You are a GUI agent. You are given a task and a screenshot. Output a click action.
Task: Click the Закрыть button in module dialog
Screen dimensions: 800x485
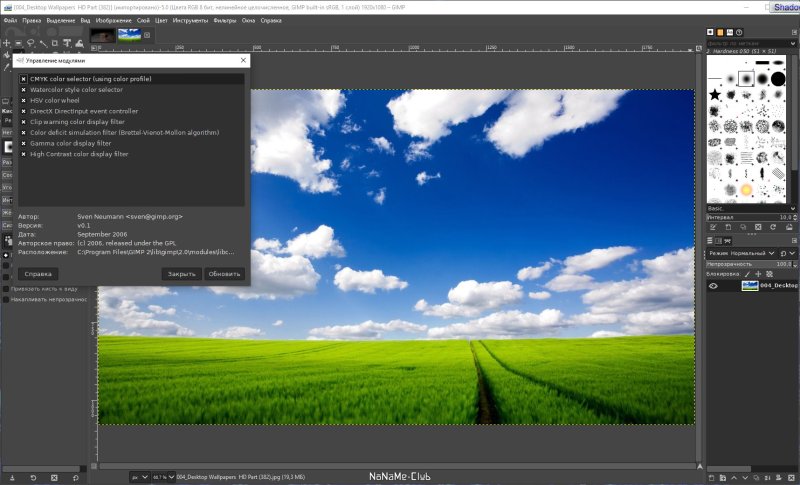[x=182, y=274]
